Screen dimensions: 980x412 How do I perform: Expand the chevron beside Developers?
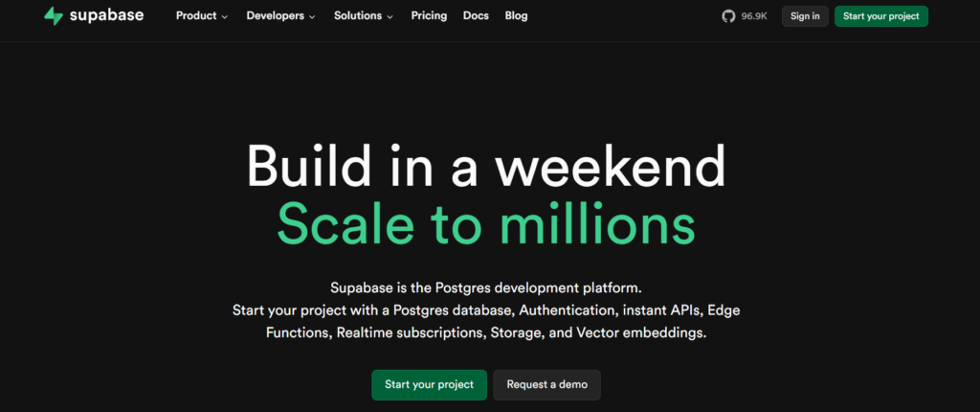[x=313, y=17]
